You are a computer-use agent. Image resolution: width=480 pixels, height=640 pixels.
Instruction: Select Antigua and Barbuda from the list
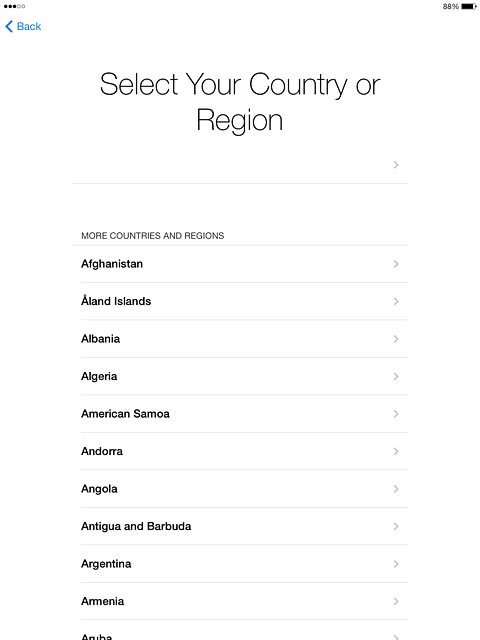pyautogui.click(x=240, y=527)
